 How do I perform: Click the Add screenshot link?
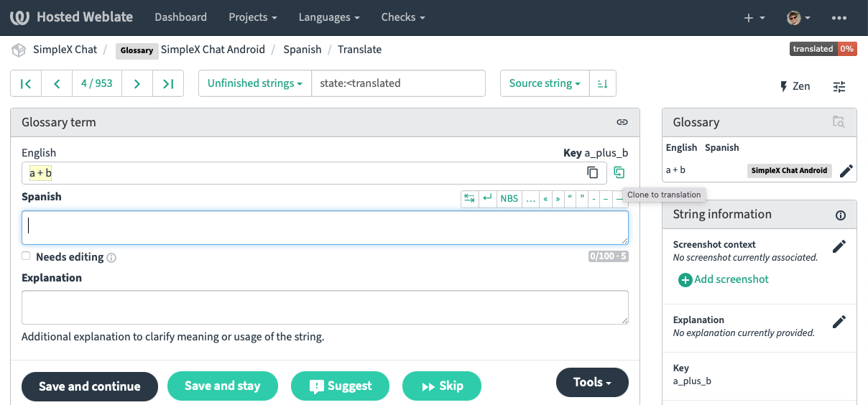coord(724,279)
